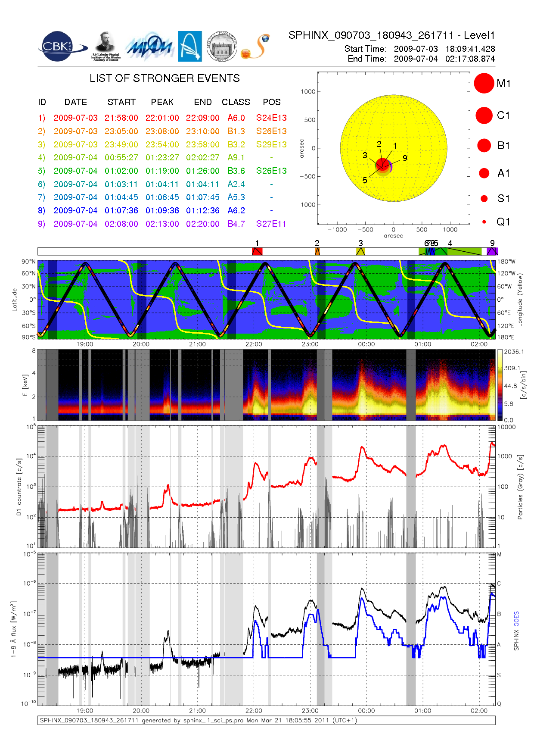Click the red flare cluster on solar disk
Screen dimensions: 534x756
point(382,165)
